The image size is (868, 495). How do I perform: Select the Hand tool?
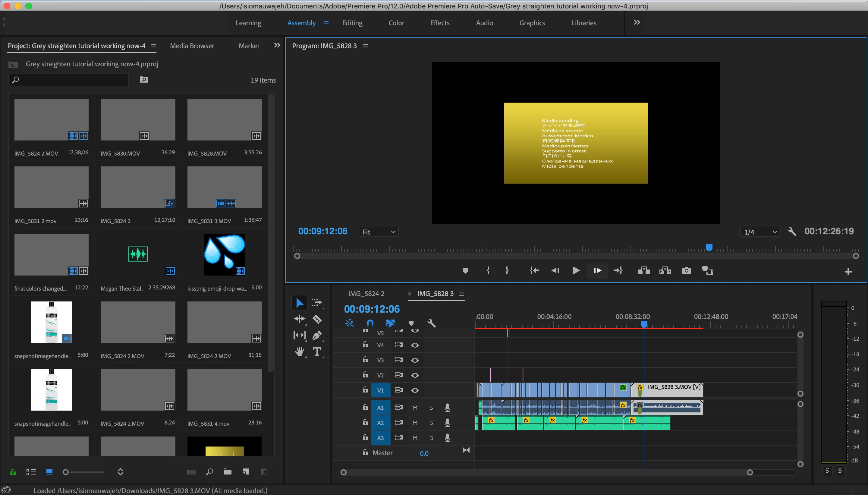[x=299, y=352]
